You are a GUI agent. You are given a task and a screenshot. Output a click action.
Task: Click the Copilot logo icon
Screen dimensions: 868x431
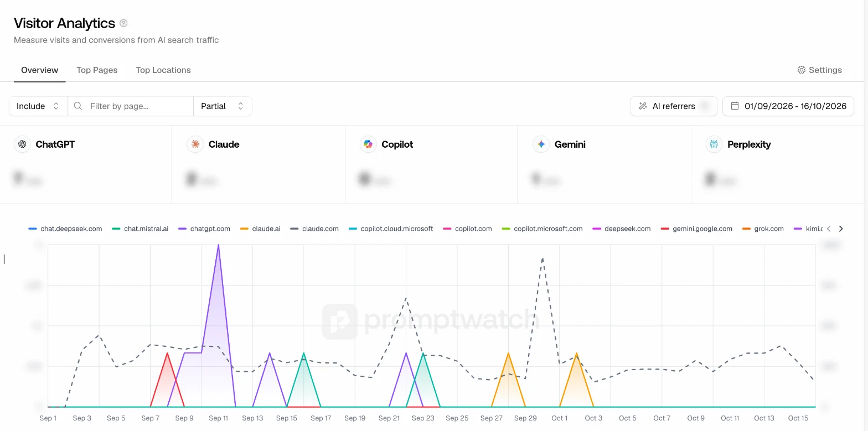(x=368, y=144)
